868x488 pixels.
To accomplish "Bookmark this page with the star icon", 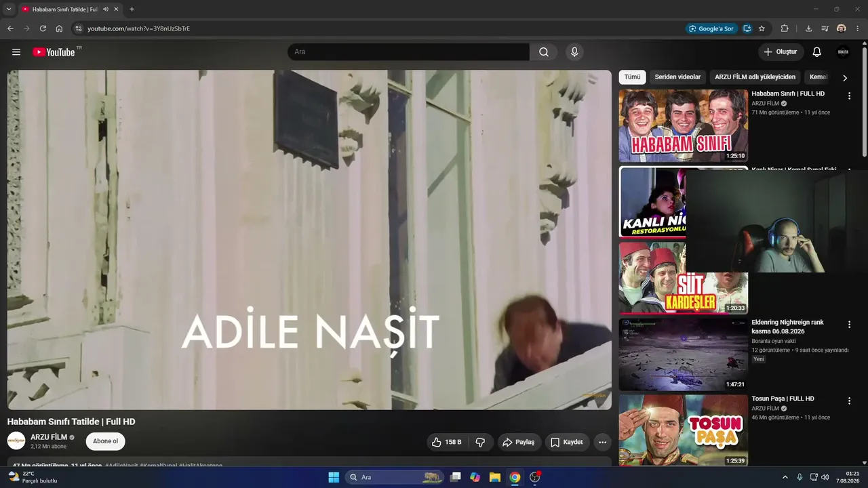I will [x=762, y=28].
